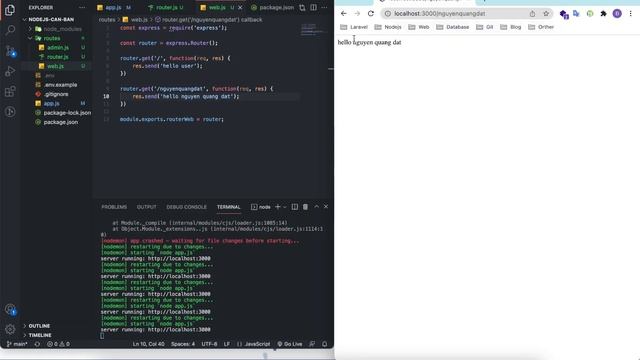Open changes icon in editor toolbar
The width and height of the screenshot is (640, 360).
tap(302, 7)
